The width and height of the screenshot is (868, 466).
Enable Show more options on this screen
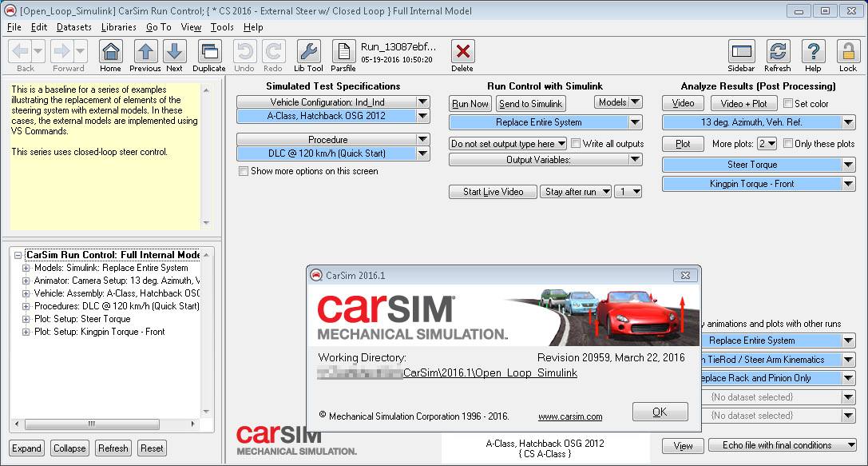point(244,171)
